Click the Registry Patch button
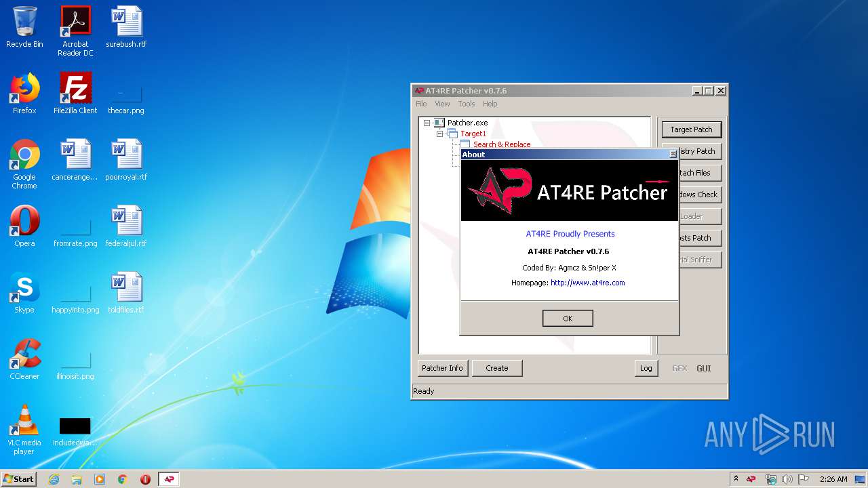This screenshot has width=868, height=488. [700, 151]
